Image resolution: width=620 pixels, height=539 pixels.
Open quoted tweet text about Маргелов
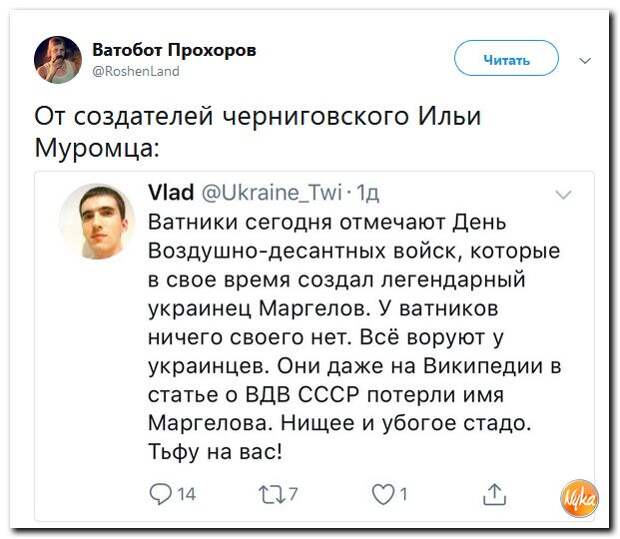pyautogui.click(x=355, y=337)
